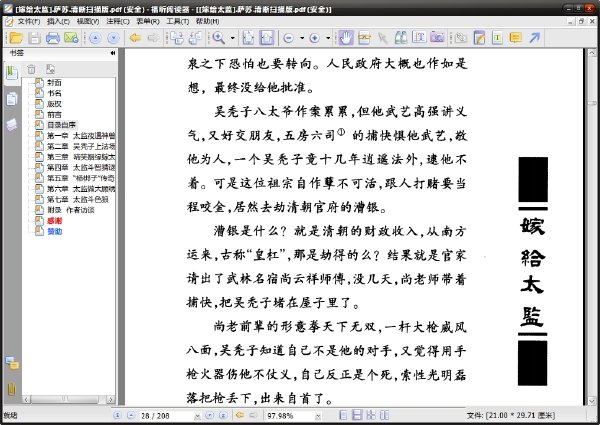
Task: Jump to first page in status bar
Action: [x=118, y=415]
